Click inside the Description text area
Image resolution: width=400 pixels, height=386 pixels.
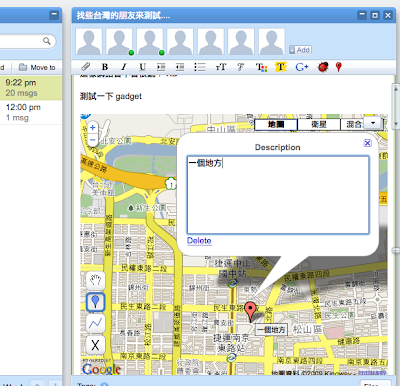click(x=278, y=195)
